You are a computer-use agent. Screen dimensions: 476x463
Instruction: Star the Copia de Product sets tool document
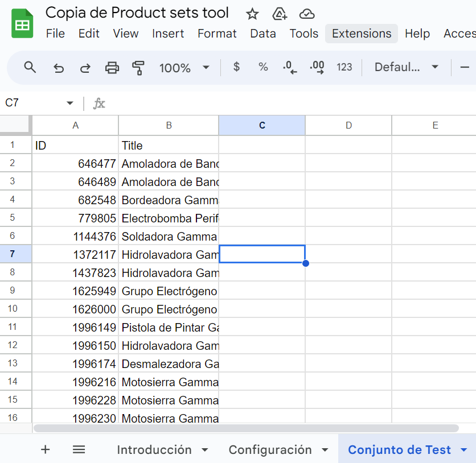pyautogui.click(x=252, y=14)
